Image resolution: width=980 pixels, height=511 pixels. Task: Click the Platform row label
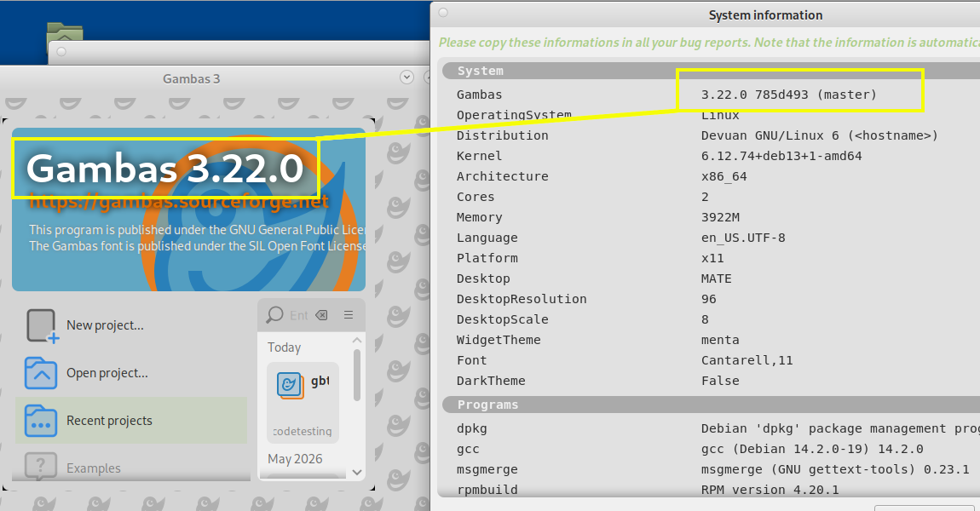[x=487, y=258]
